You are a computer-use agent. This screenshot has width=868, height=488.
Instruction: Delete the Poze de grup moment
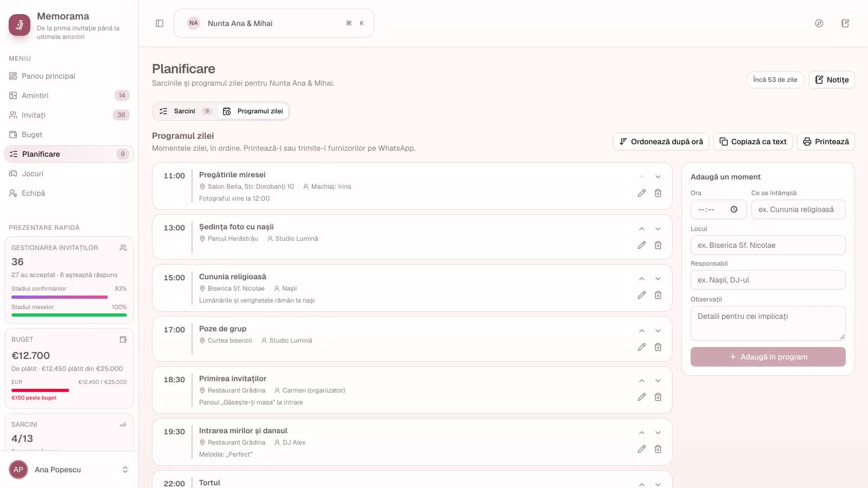coord(658,347)
